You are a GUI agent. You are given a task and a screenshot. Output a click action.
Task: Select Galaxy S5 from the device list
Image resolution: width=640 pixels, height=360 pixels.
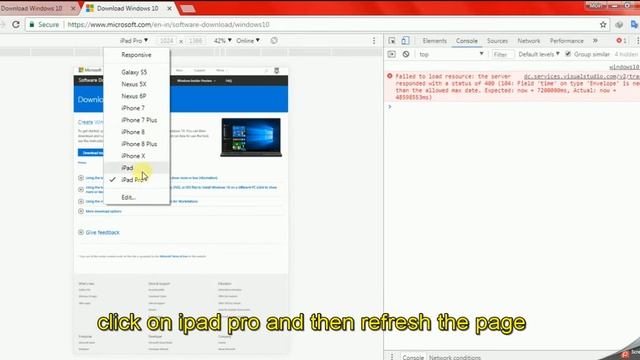137,72
